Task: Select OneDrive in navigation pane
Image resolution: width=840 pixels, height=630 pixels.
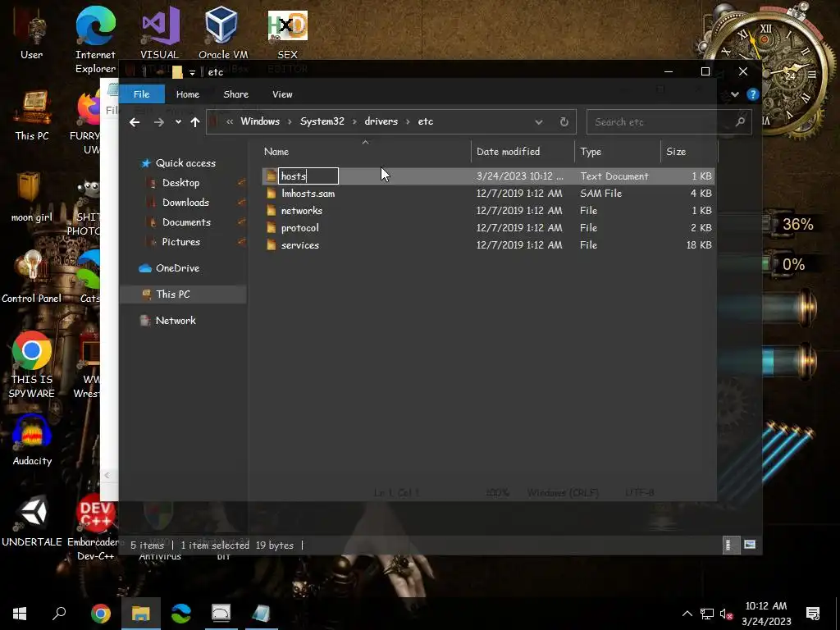Action: click(177, 268)
